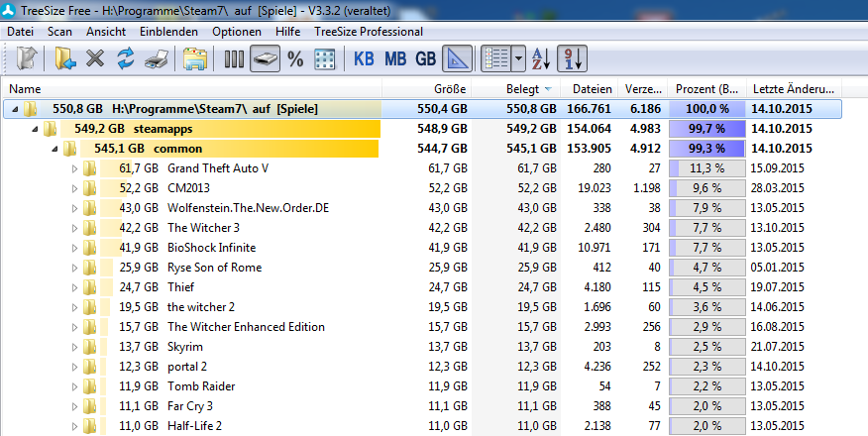
Task: Expand the Grand Theft Auto V folder
Action: 74,168
